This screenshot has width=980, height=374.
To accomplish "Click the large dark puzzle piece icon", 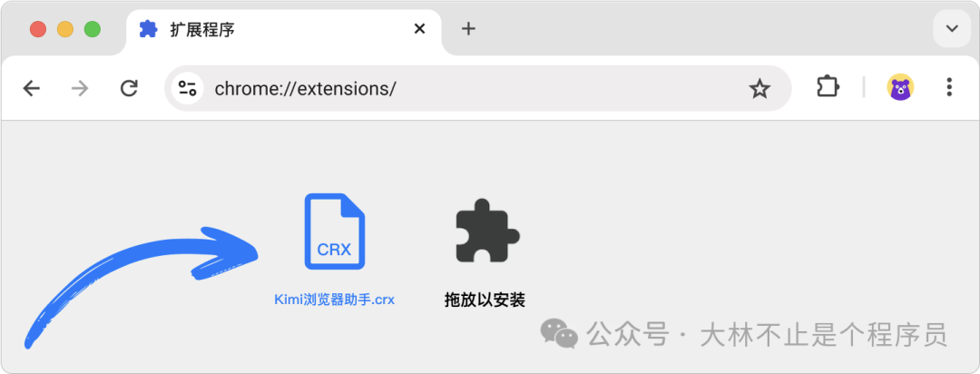I will point(487,231).
